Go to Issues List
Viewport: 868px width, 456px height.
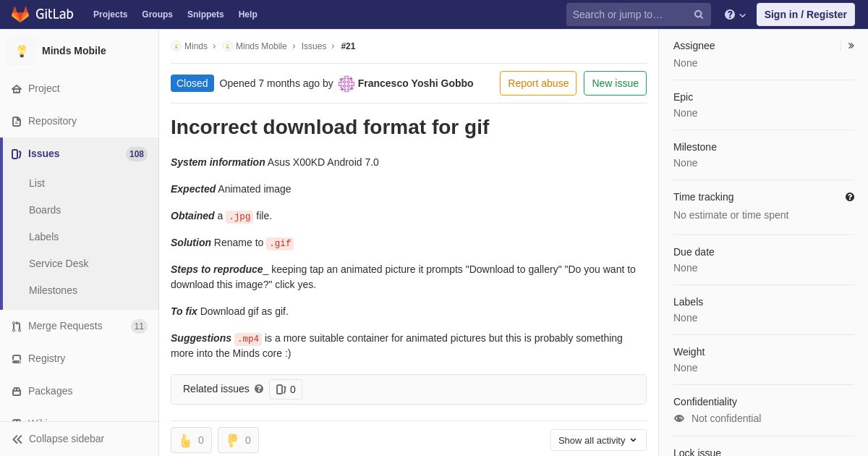pos(37,183)
